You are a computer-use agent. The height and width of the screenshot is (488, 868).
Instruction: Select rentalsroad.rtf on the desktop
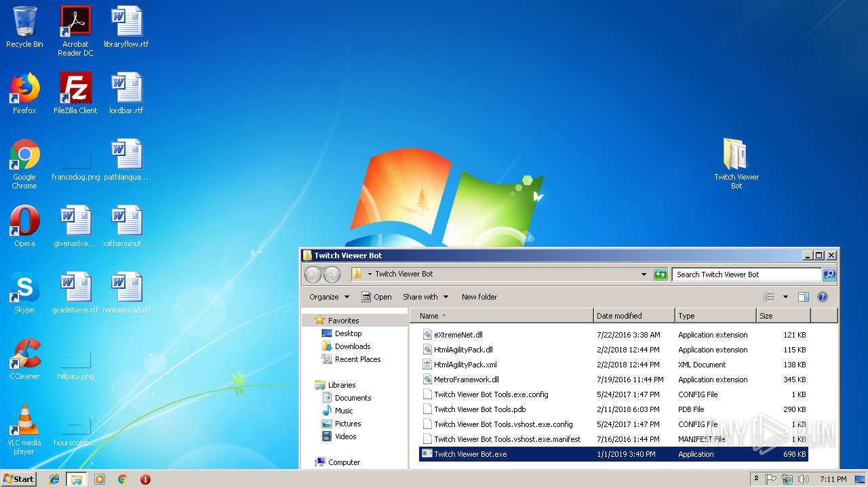click(x=126, y=293)
